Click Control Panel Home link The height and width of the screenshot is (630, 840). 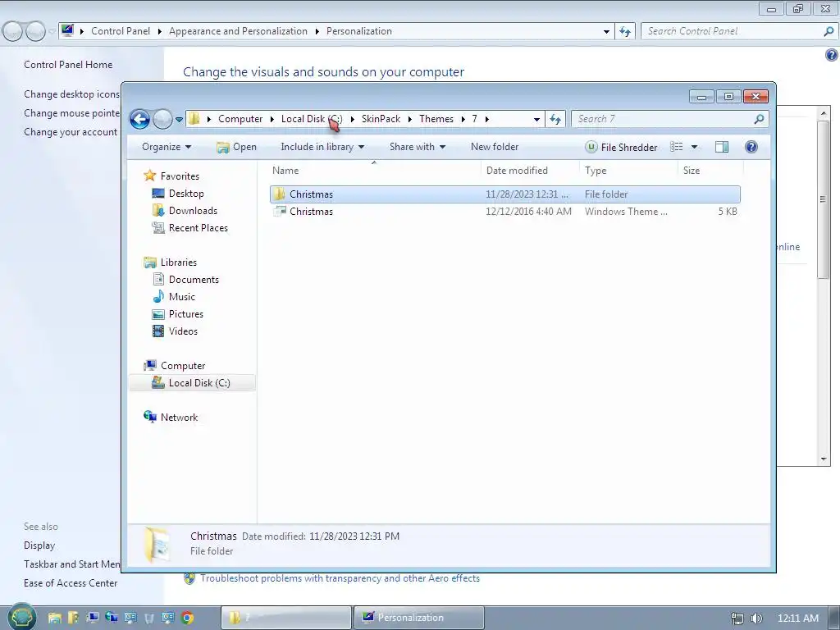click(68, 64)
